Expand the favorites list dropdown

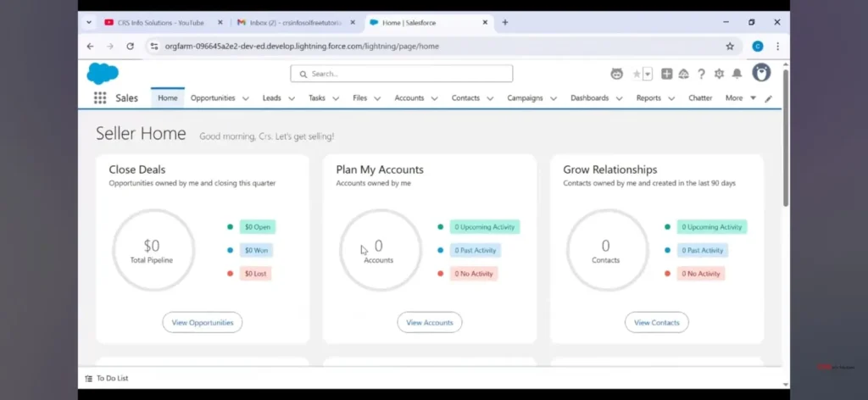[648, 74]
